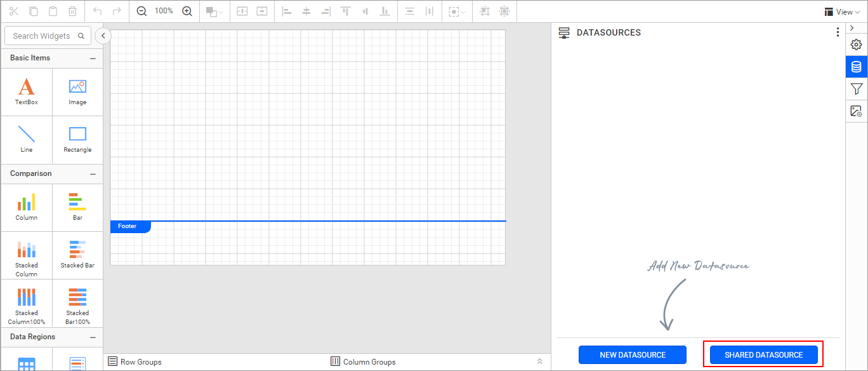
Task: Select the Column chart widget
Action: pyautogui.click(x=27, y=207)
